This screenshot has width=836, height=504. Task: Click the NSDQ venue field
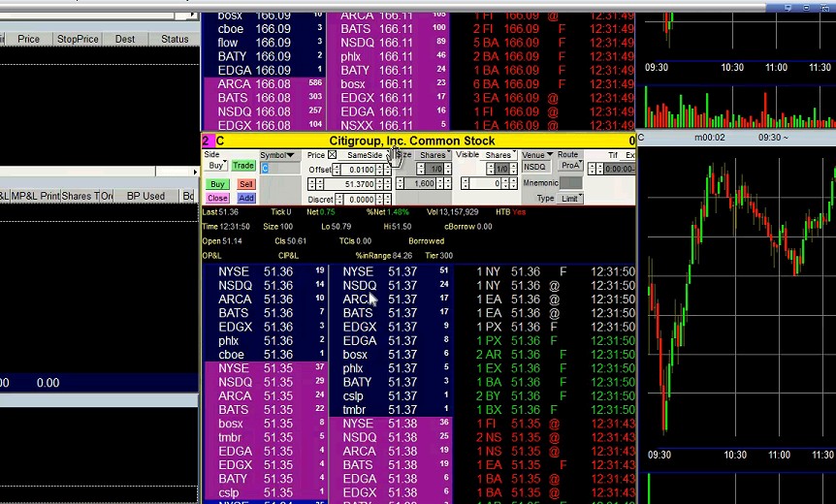click(x=535, y=167)
